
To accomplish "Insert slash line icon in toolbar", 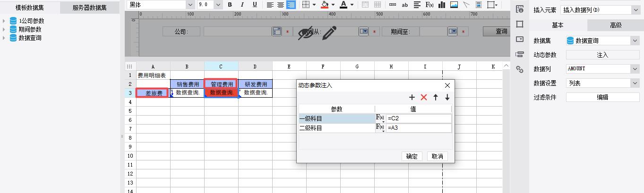I will pyautogui.click(x=466, y=5).
